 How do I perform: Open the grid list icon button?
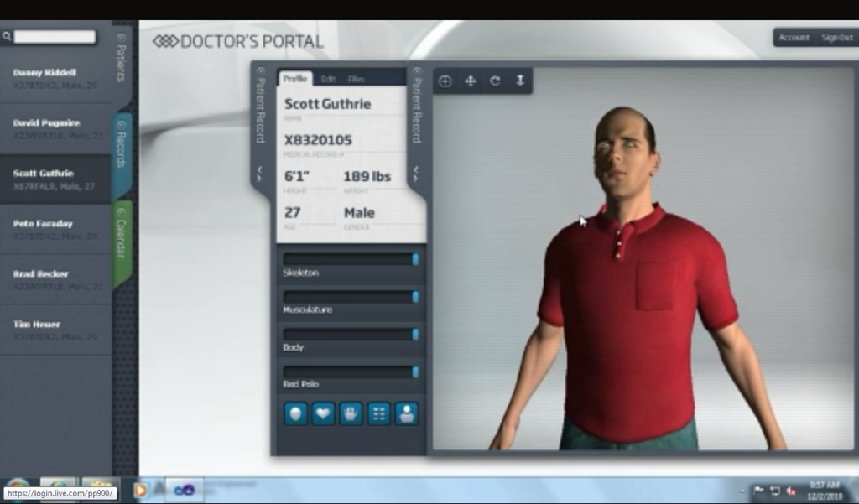[x=378, y=413]
